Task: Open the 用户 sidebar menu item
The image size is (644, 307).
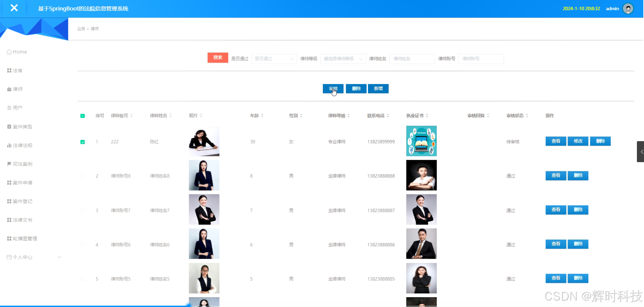Action: pyautogui.click(x=15, y=108)
